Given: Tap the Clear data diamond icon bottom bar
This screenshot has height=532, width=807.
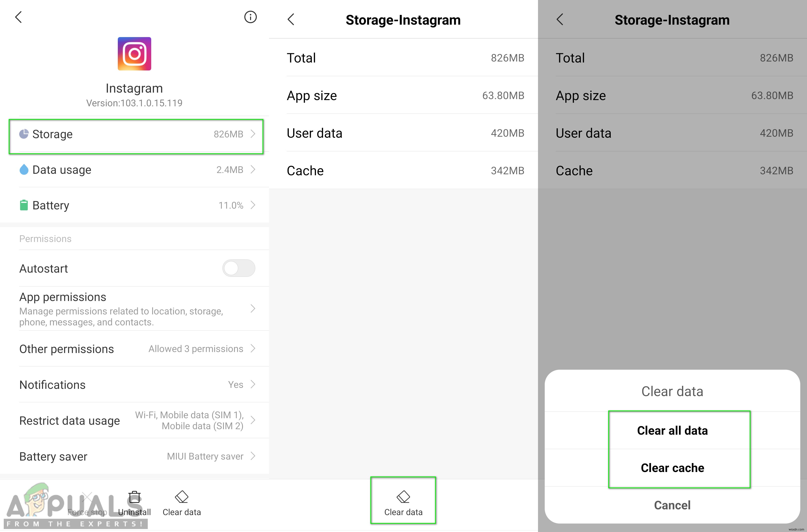Looking at the screenshot, I should pyautogui.click(x=403, y=492).
